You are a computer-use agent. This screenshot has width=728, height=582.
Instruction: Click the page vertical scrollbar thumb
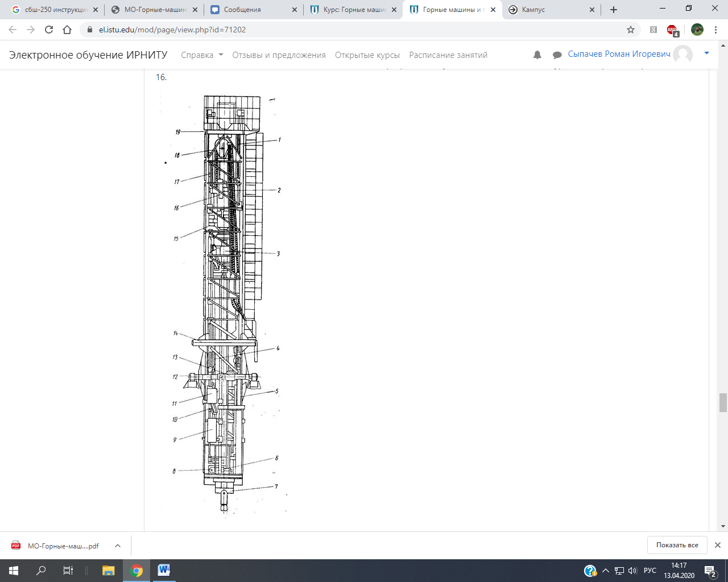pyautogui.click(x=723, y=402)
